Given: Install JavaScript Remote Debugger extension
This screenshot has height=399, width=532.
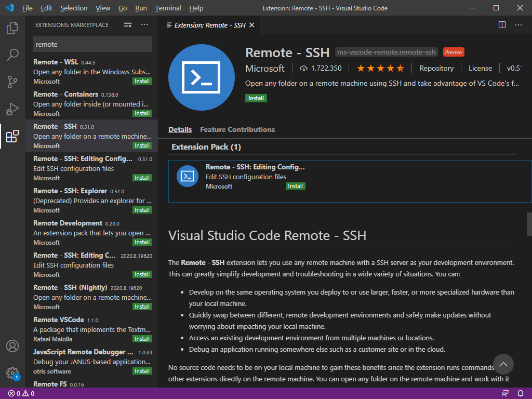Looking at the screenshot, I should pyautogui.click(x=142, y=371).
